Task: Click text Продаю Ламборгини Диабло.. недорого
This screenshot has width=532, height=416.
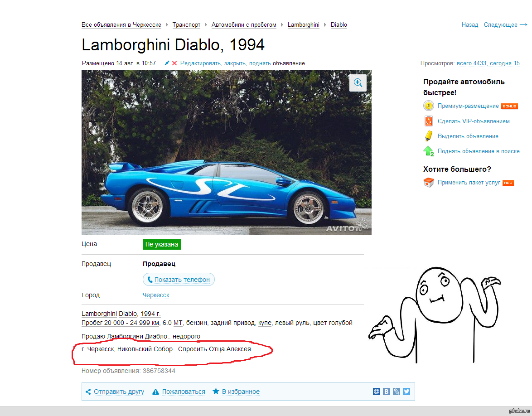Action: click(141, 336)
